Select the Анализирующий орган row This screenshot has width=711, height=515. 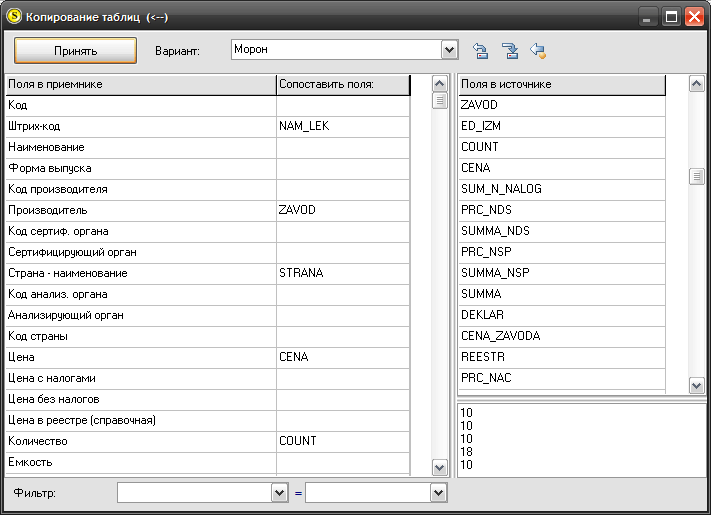click(x=141, y=316)
